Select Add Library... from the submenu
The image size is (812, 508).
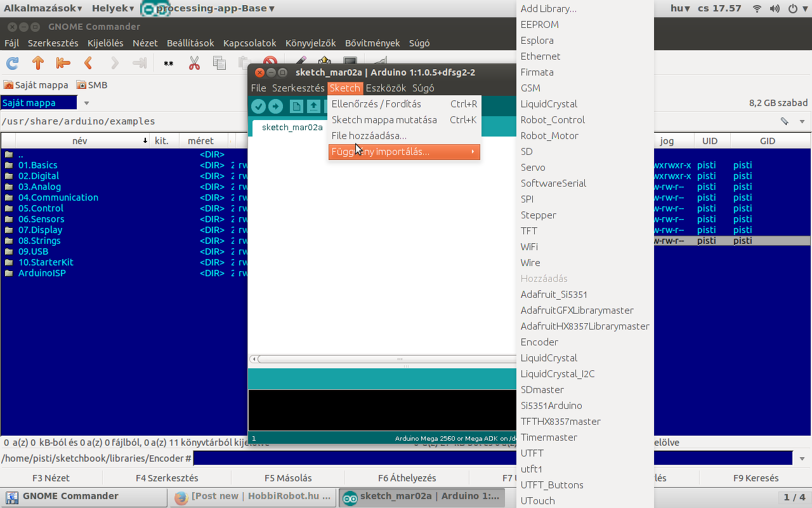click(x=585, y=9)
